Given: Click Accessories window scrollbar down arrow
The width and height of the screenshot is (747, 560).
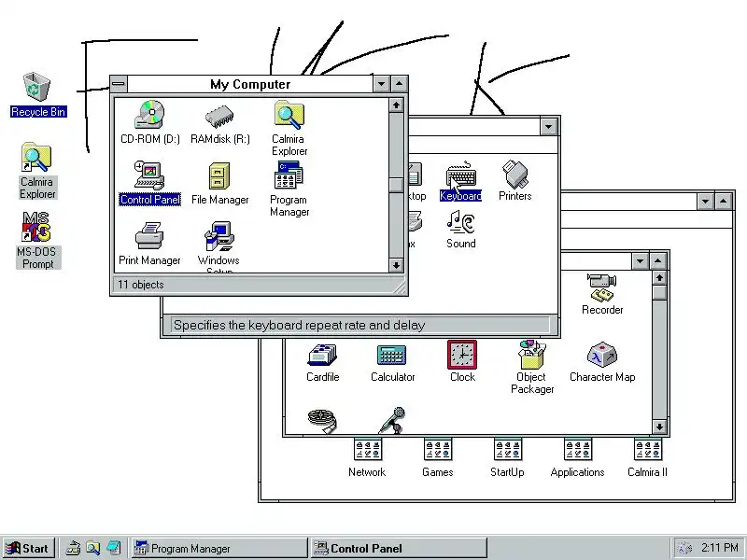Looking at the screenshot, I should (659, 427).
